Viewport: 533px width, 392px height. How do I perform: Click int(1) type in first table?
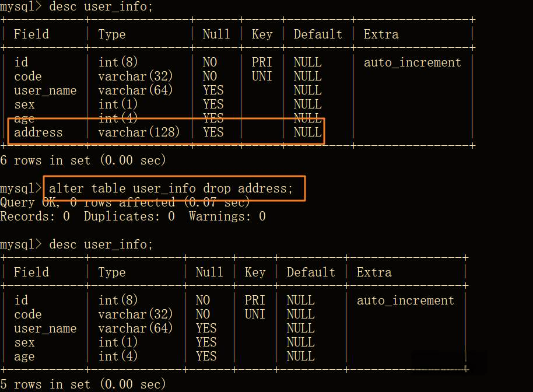(118, 104)
